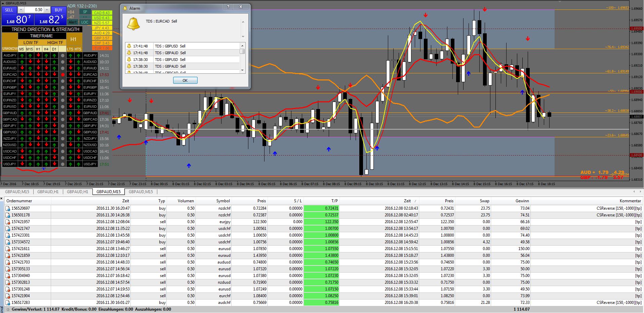The width and height of the screenshot is (644, 313).
Task: Click the EUR 1.88 currency strength box
Action: point(102,48)
